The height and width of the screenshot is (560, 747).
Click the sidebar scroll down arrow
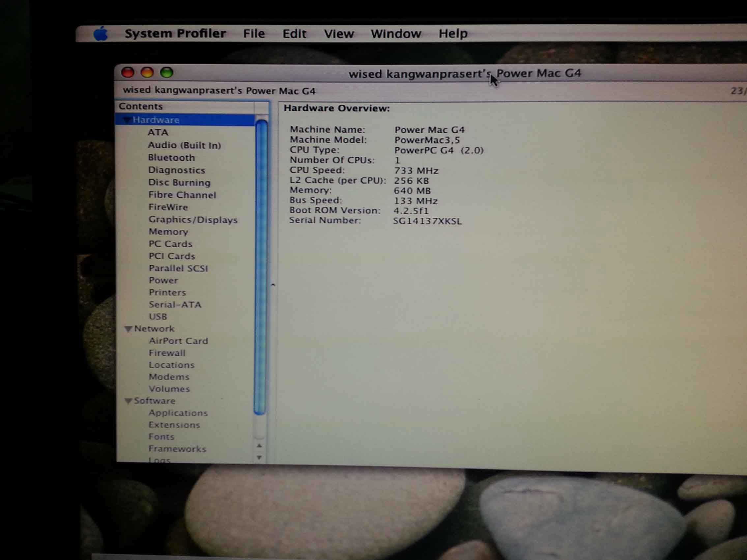tap(259, 458)
